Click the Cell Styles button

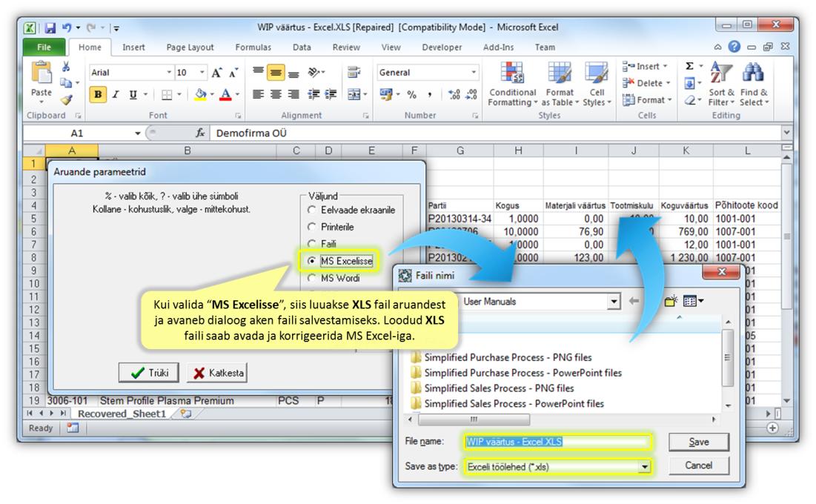click(x=597, y=84)
